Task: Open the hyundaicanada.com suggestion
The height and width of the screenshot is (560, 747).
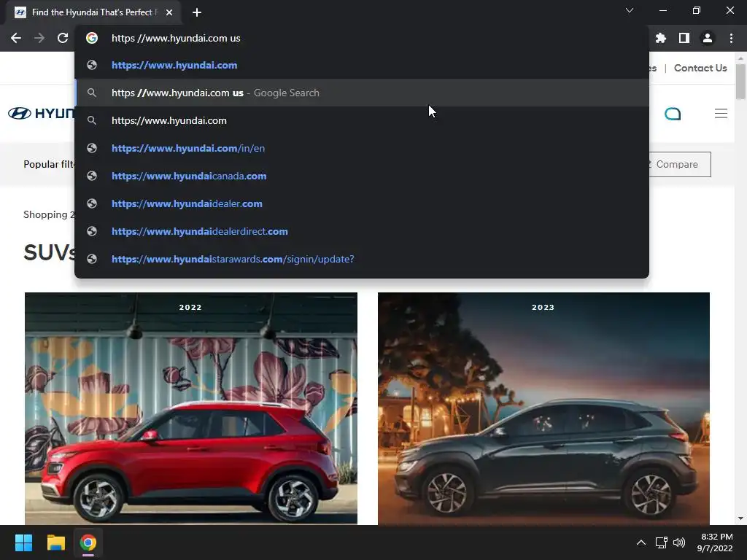Action: (362, 176)
